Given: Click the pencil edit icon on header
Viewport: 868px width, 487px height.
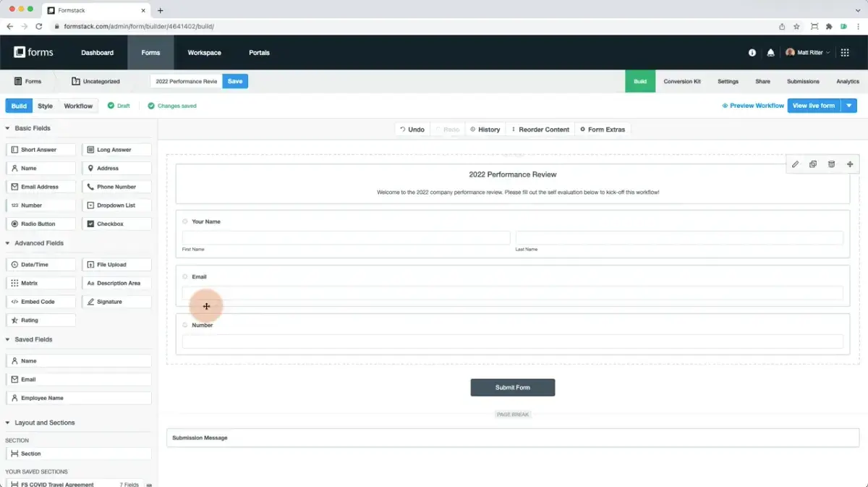Looking at the screenshot, I should tap(795, 164).
